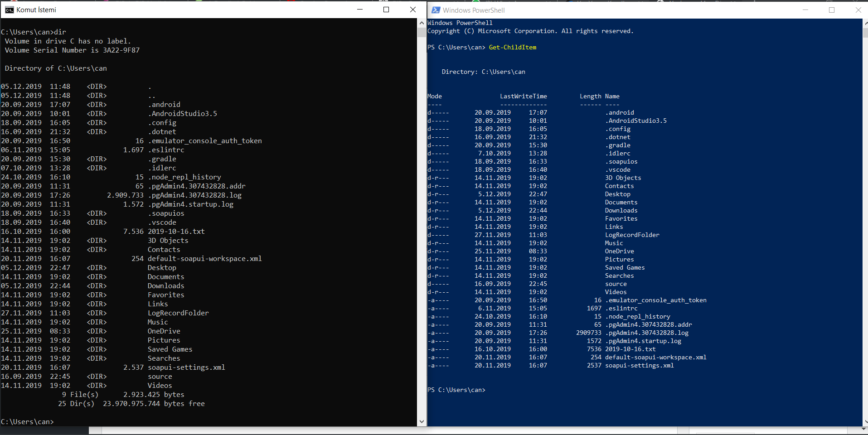Click the PowerShell scroll down arrow
The height and width of the screenshot is (435, 868).
(865, 421)
